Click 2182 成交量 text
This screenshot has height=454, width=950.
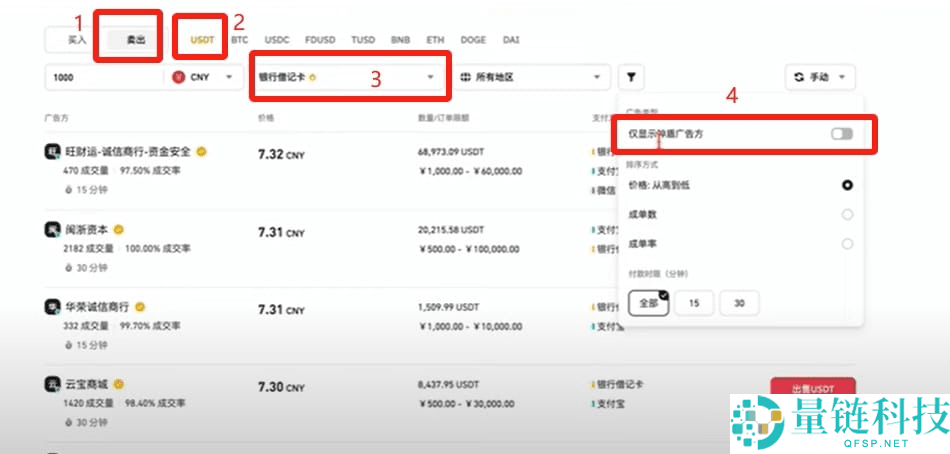[x=88, y=249]
